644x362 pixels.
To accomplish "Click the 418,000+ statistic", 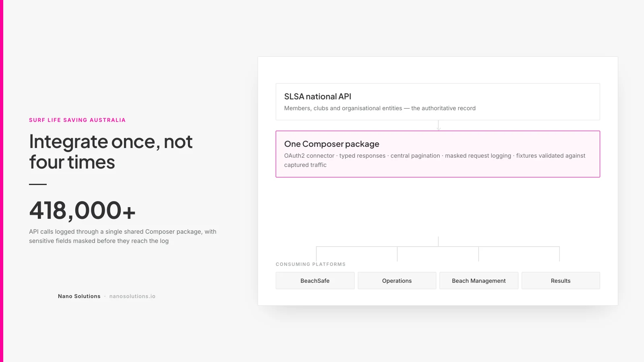I will click(x=82, y=210).
